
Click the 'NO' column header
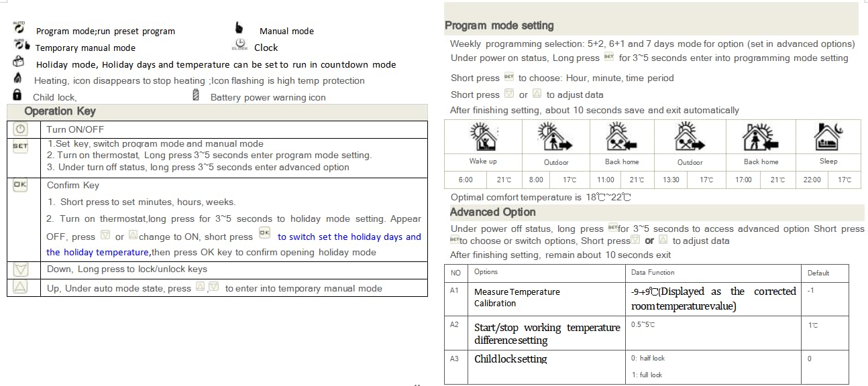(455, 273)
